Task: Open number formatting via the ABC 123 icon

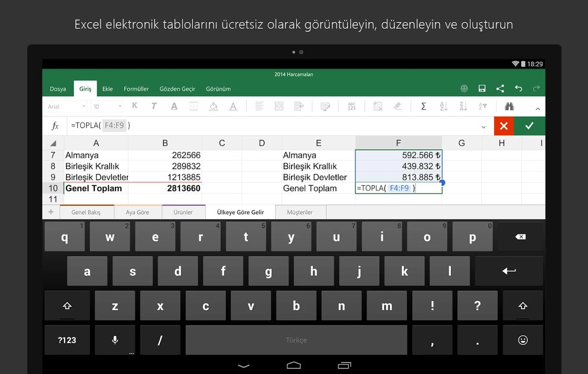Action: point(351,106)
